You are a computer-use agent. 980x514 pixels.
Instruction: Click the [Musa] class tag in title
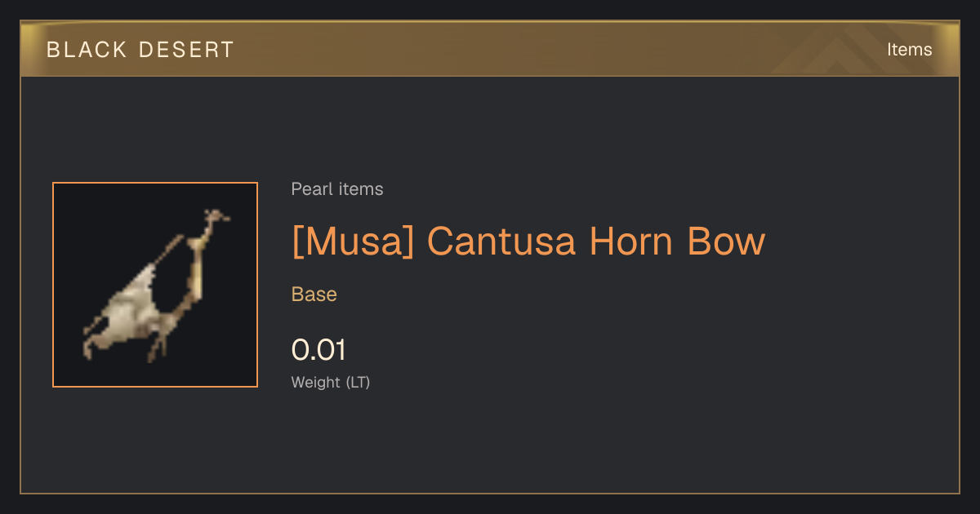tap(353, 241)
